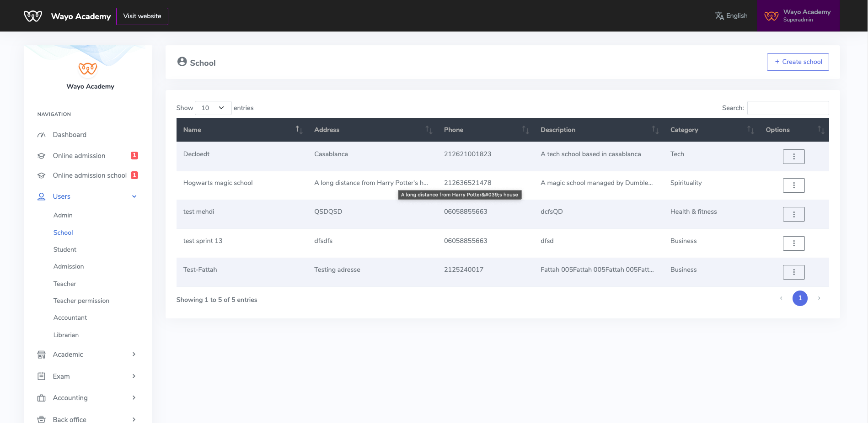This screenshot has width=868, height=423.
Task: Click the Create school button
Action: (798, 62)
